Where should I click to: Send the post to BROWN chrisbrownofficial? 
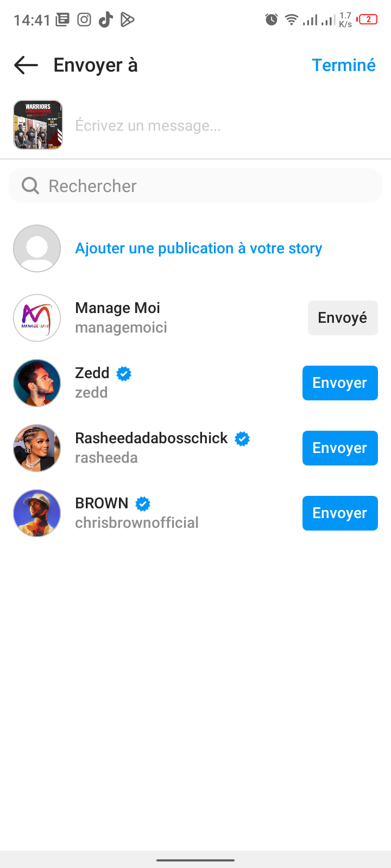pyautogui.click(x=339, y=513)
